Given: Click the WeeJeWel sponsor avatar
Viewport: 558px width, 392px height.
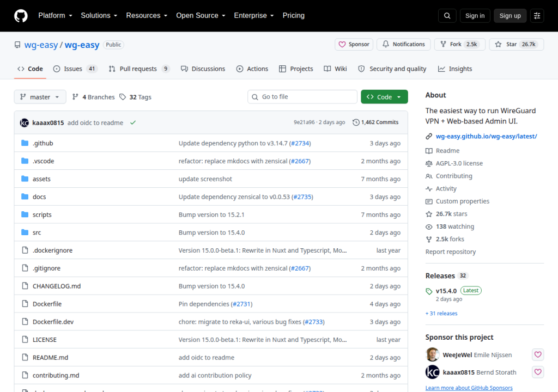Looking at the screenshot, I should pyautogui.click(x=432, y=354).
